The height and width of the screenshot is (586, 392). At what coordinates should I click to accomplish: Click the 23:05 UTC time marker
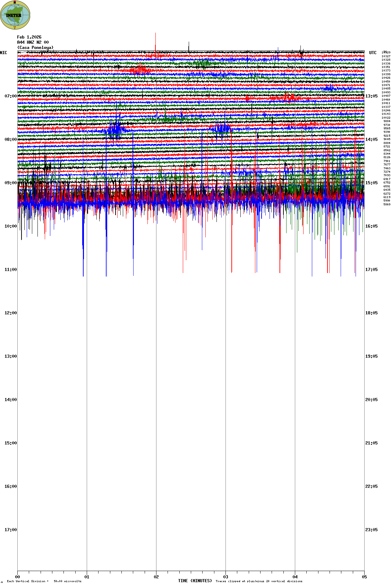tap(371, 530)
